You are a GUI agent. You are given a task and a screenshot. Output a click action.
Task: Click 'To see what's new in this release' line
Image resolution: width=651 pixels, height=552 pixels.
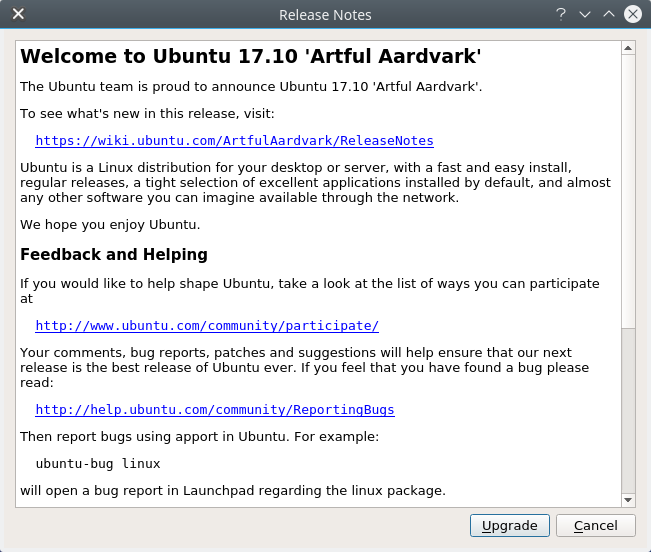click(x=147, y=113)
